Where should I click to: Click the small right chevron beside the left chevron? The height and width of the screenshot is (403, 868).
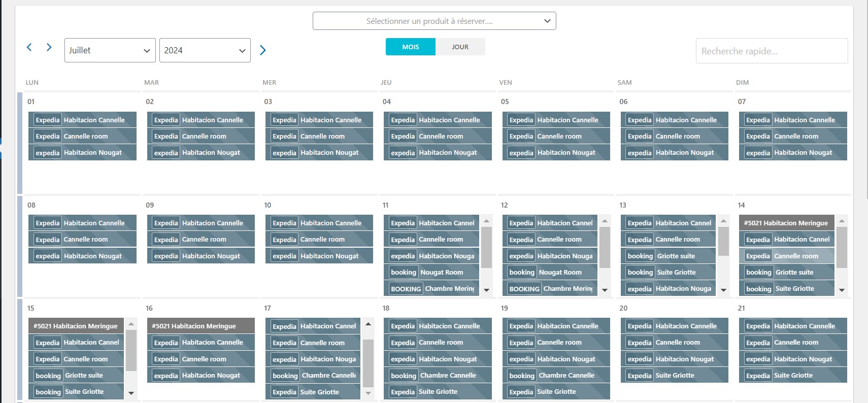[x=49, y=47]
